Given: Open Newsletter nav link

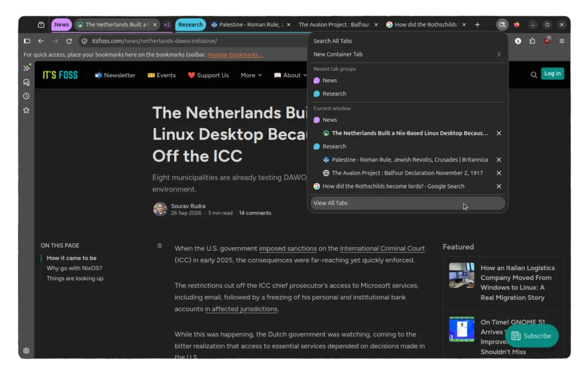Looking at the screenshot, I should click(x=115, y=75).
